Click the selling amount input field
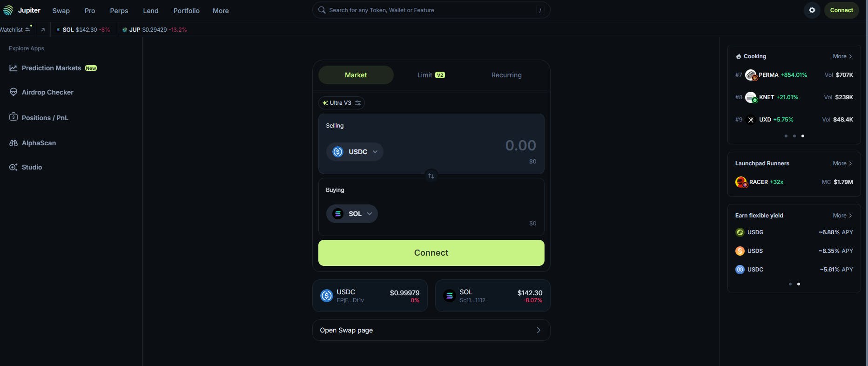The height and width of the screenshot is (366, 868). [x=484, y=146]
